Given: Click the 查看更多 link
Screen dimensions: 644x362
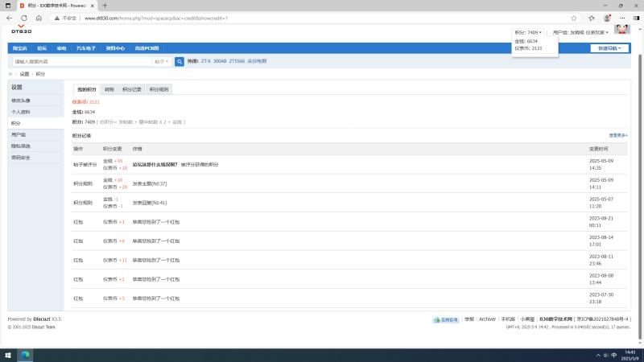Looking at the screenshot, I should click(617, 135).
